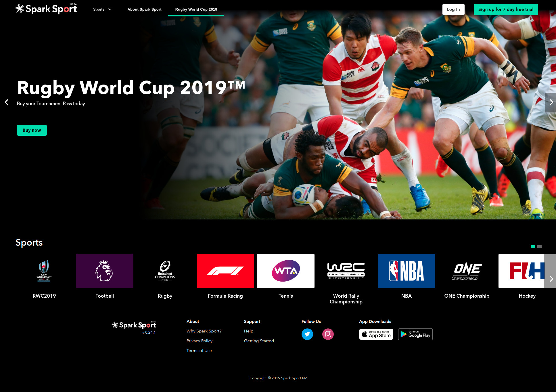Screen dimensions: 556x392
Task: Click the Tennis label
Action: pyautogui.click(x=286, y=296)
